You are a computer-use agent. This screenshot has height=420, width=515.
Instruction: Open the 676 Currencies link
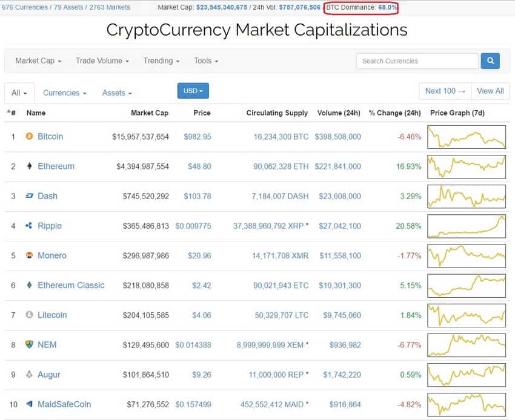click(x=24, y=7)
